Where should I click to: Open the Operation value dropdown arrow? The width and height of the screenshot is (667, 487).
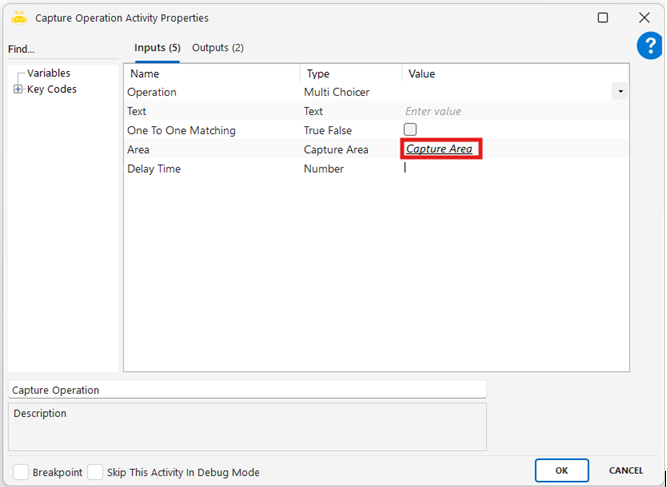pyautogui.click(x=621, y=92)
